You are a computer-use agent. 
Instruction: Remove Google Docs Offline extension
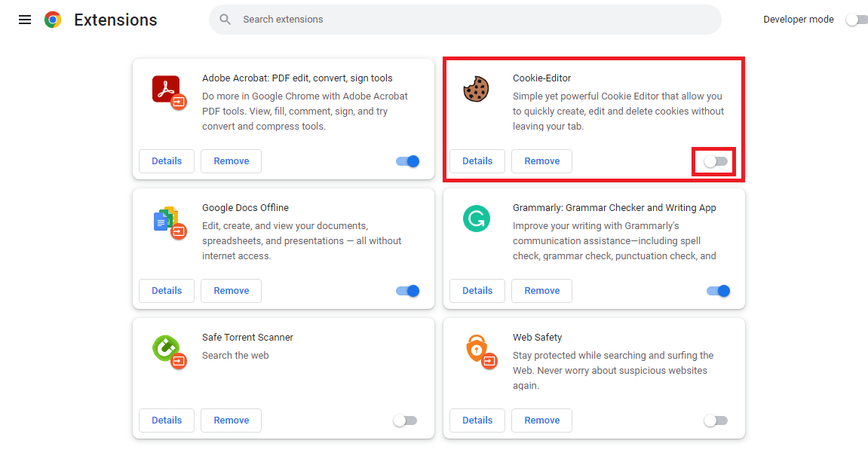point(231,291)
